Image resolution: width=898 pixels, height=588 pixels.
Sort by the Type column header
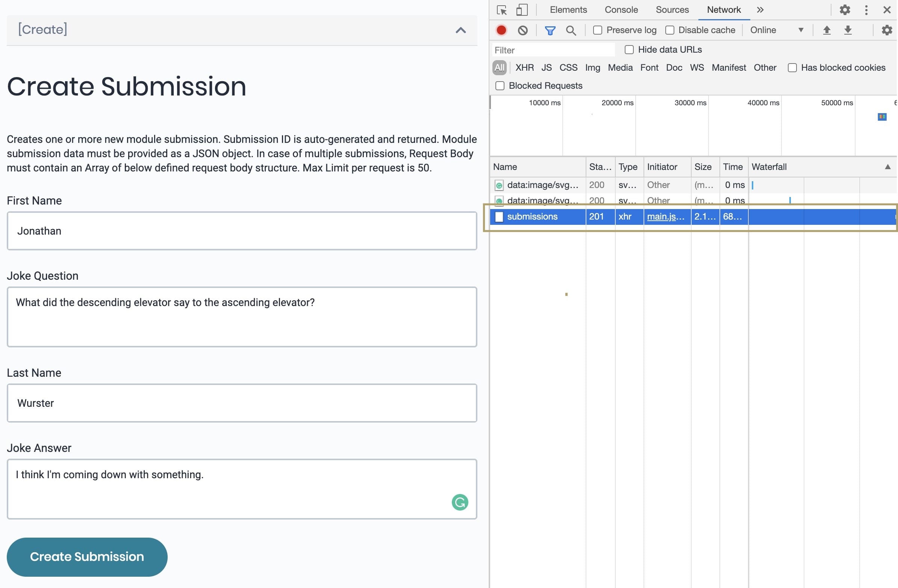point(629,167)
